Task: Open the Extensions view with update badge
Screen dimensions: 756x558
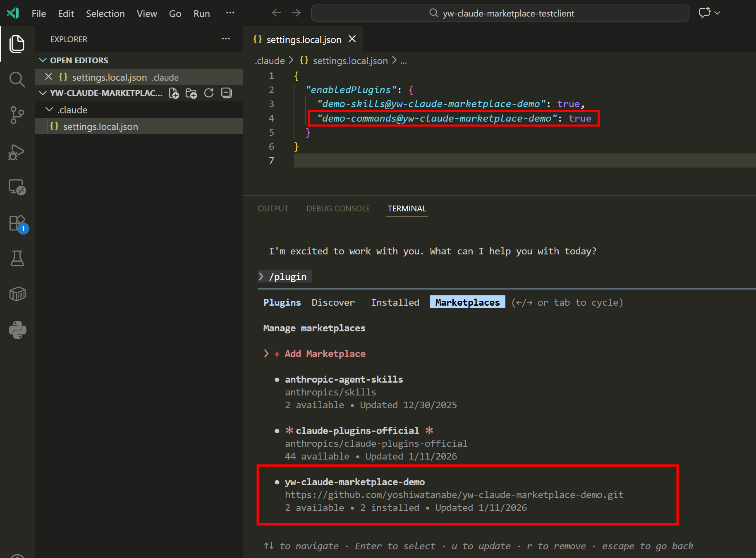Action: pyautogui.click(x=18, y=224)
